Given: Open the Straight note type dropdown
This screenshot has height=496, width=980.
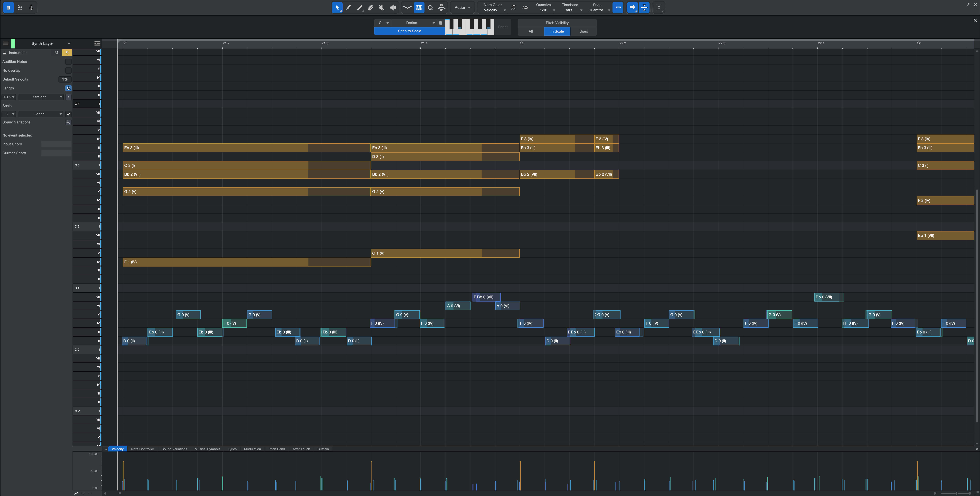Looking at the screenshot, I should (x=41, y=97).
